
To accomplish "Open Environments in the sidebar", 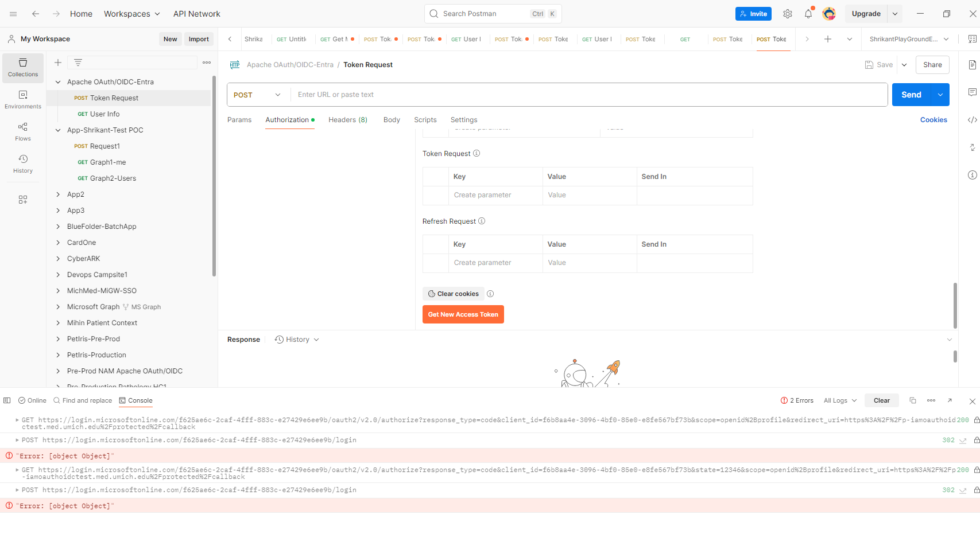I will (23, 100).
